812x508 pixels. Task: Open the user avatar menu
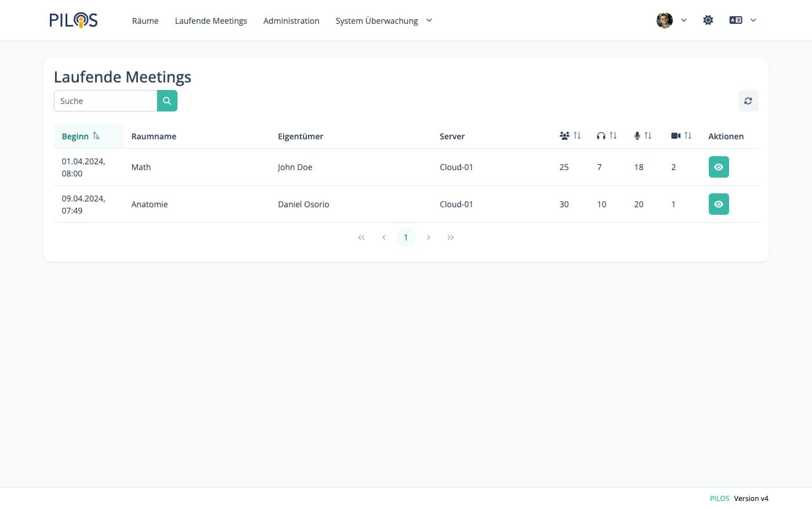coord(671,20)
